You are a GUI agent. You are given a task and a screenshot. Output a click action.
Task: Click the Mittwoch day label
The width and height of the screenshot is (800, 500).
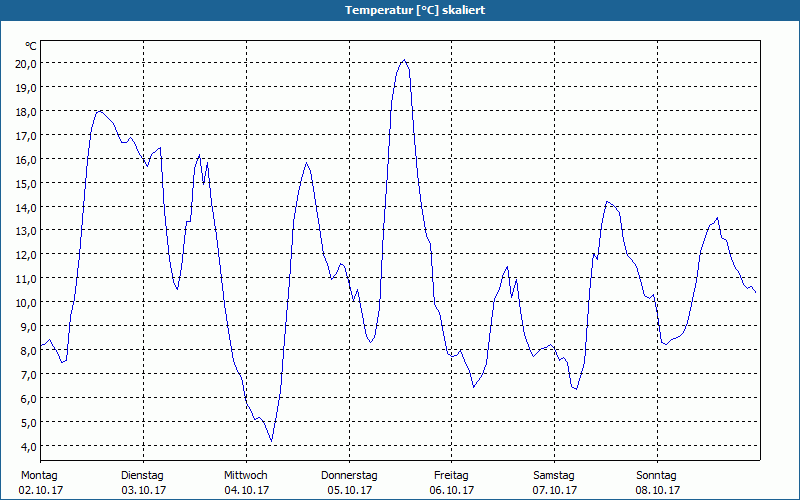246,476
